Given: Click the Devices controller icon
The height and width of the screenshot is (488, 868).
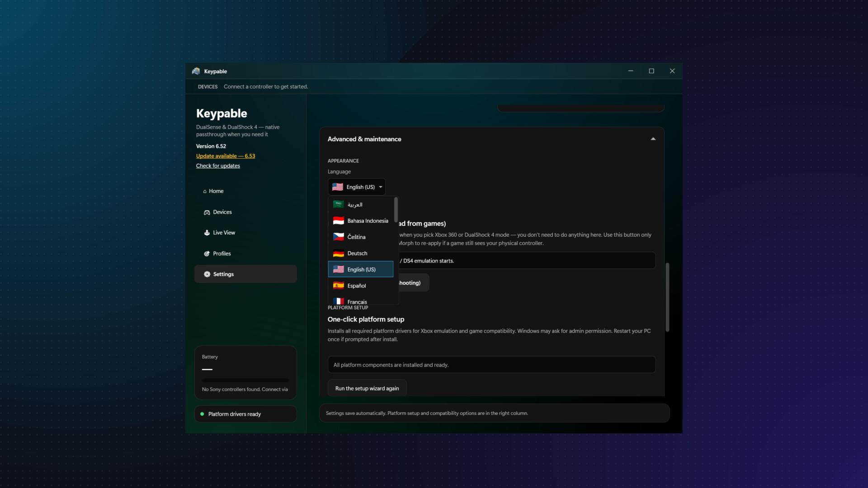Looking at the screenshot, I should 207,212.
